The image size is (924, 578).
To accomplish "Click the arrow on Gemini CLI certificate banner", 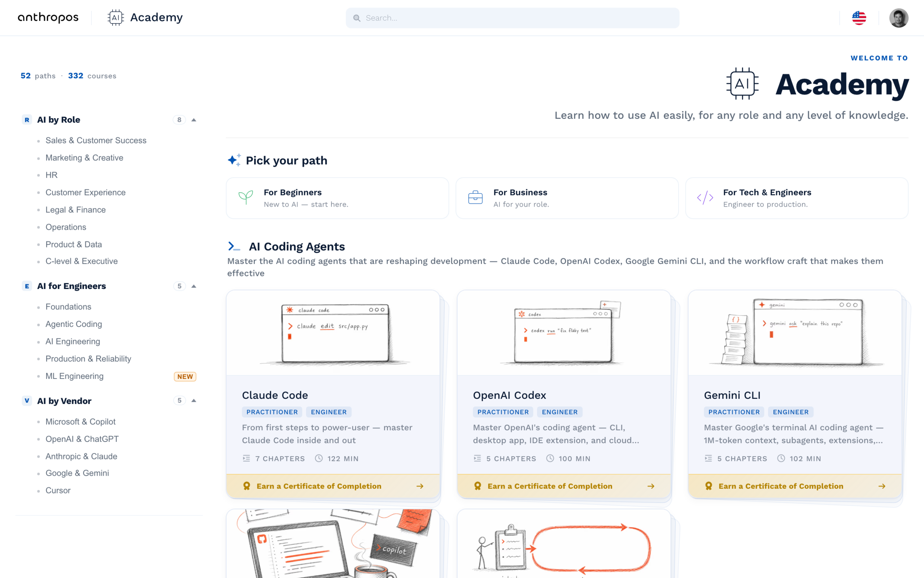I will tap(882, 486).
